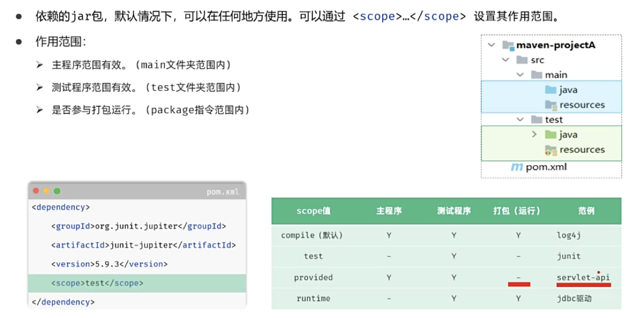
Task: Click the servlet-api example cell
Action: [x=583, y=277]
